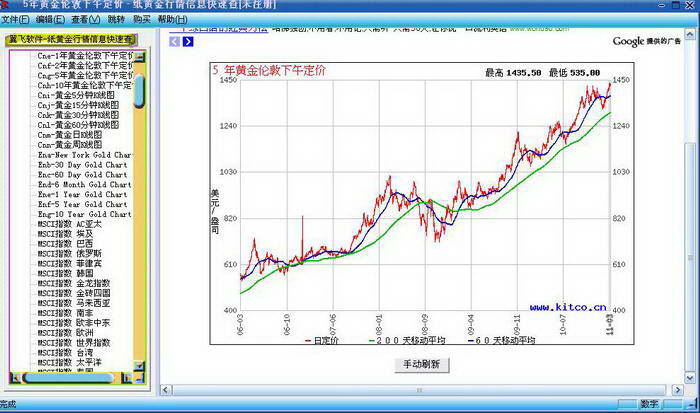Image resolution: width=700 pixels, height=413 pixels.
Task: Click tree panel horizontal scrollbar thumb
Action: (68, 378)
